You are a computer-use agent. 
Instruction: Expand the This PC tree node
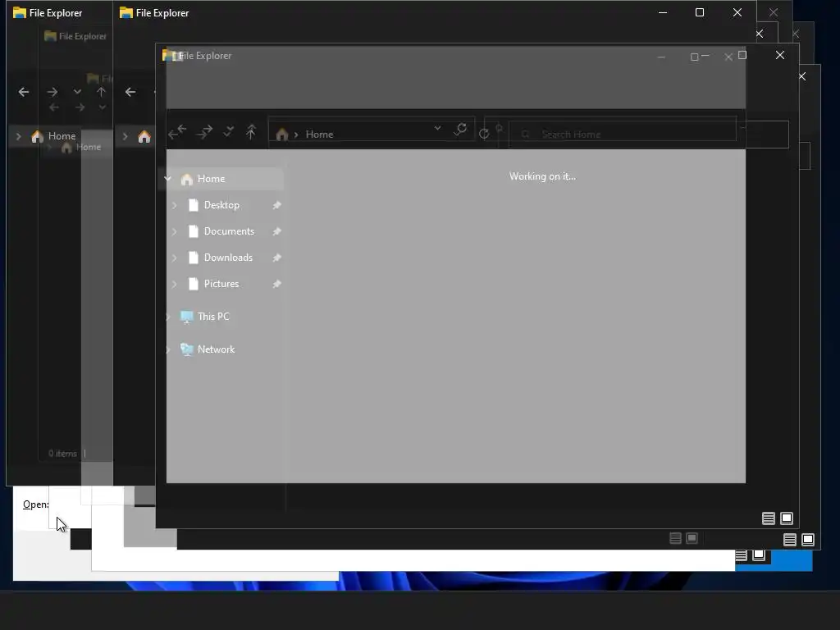167,317
